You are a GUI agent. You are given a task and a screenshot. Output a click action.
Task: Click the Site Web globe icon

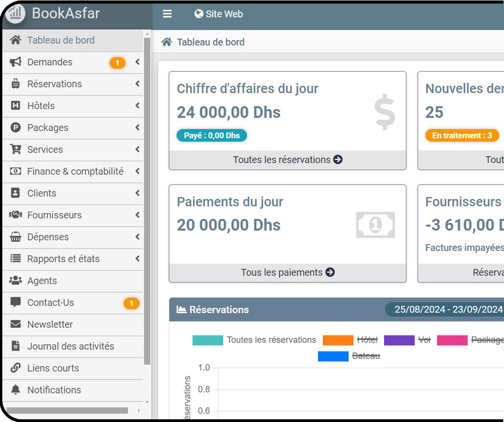[x=198, y=14]
